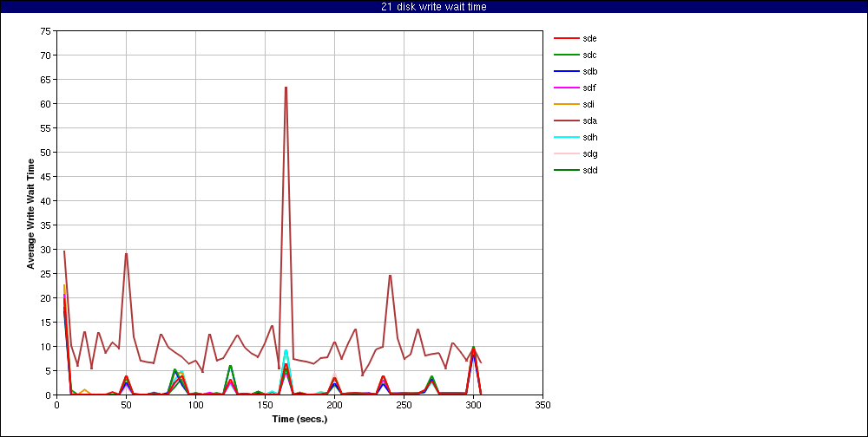Click the cyan sdh legend line
This screenshot has height=437, width=868.
(x=566, y=137)
